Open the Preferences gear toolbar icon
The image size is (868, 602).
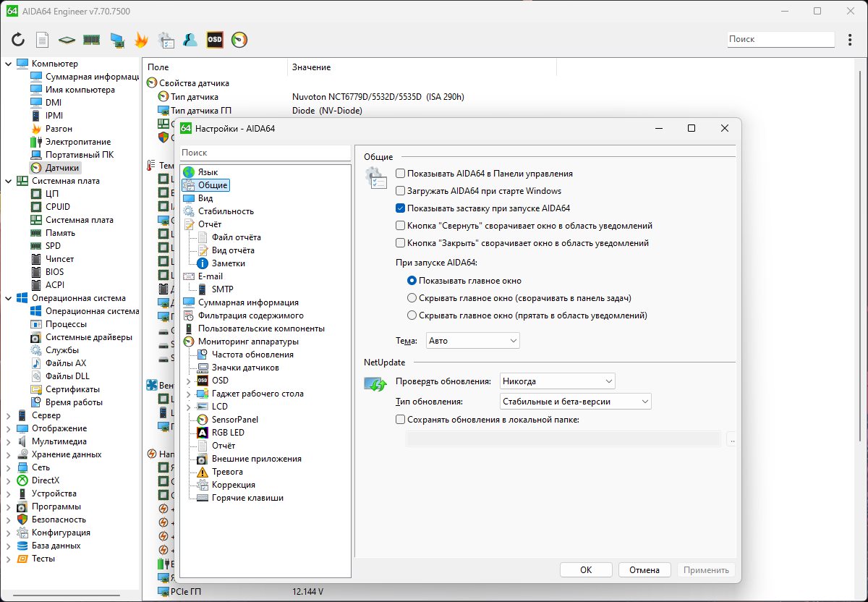[x=166, y=40]
